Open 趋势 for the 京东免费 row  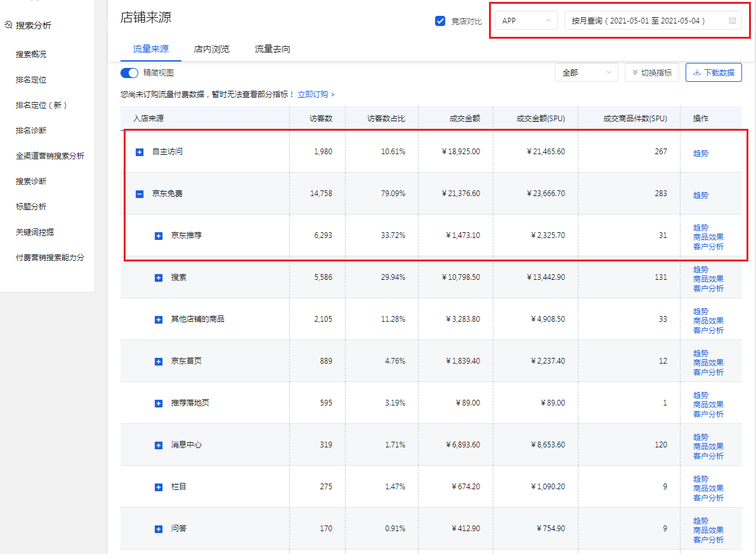point(701,195)
